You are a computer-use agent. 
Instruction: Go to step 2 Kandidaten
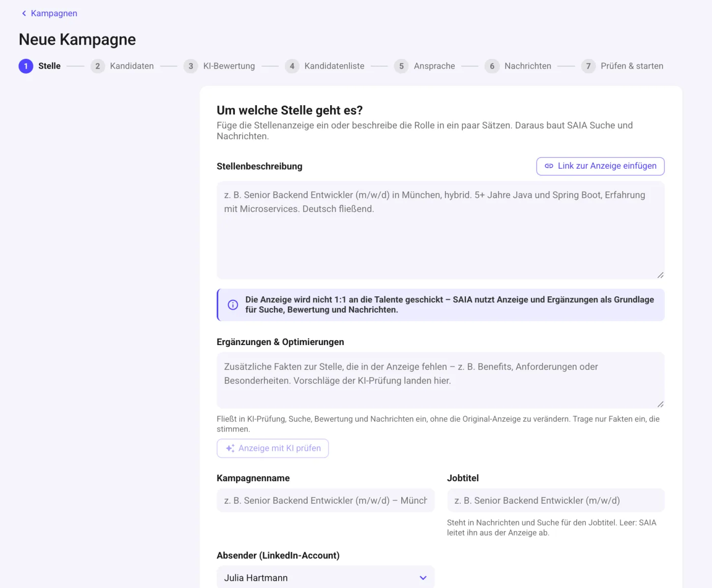tap(122, 66)
